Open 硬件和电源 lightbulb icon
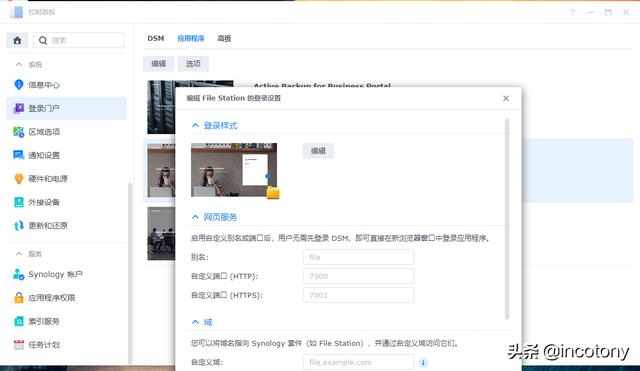Screen dimensions: 640x371 (19, 179)
